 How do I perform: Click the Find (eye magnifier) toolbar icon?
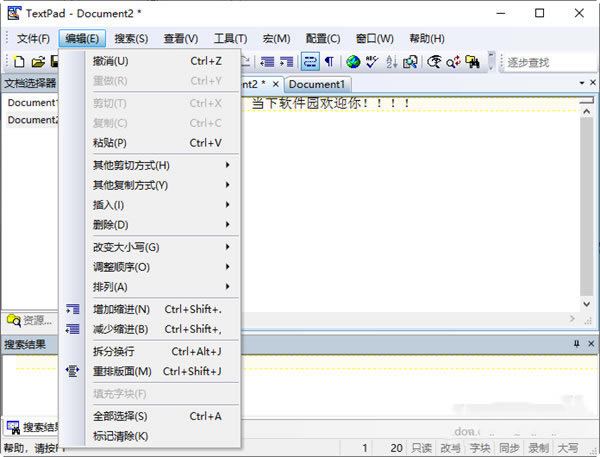point(434,62)
